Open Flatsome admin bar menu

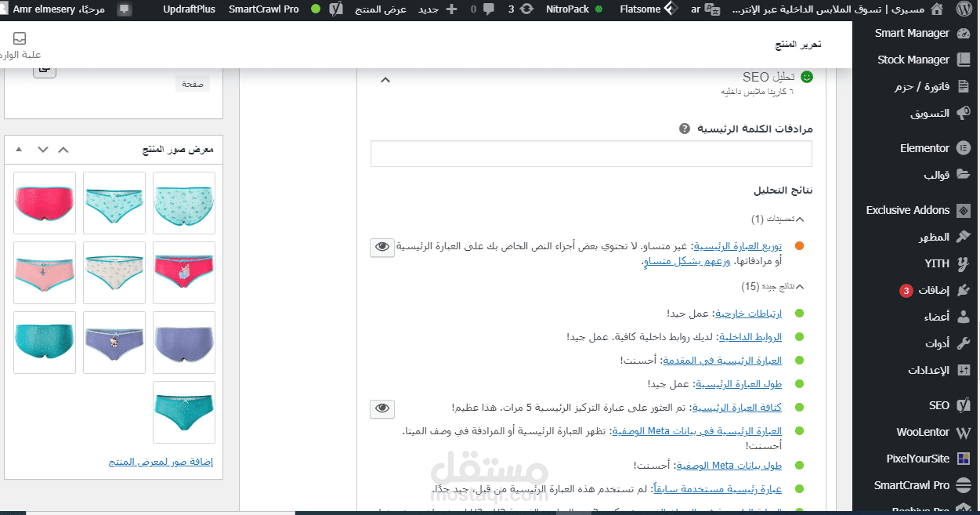tap(647, 10)
